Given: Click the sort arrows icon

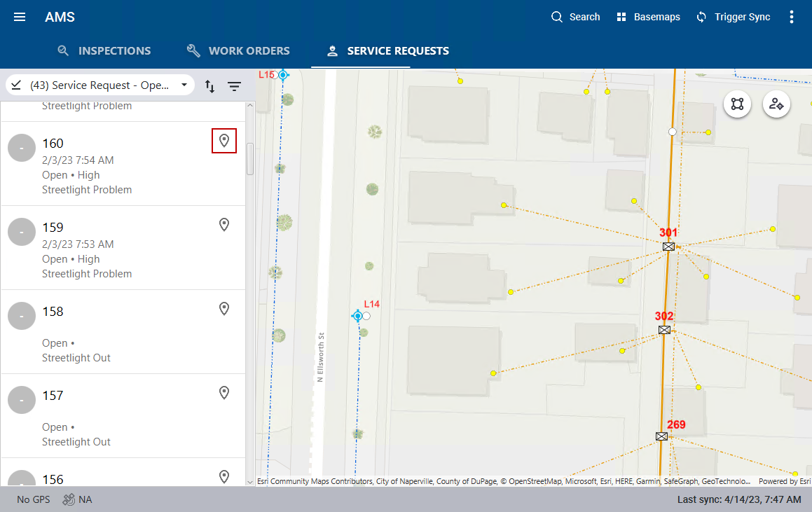Looking at the screenshot, I should pos(209,86).
